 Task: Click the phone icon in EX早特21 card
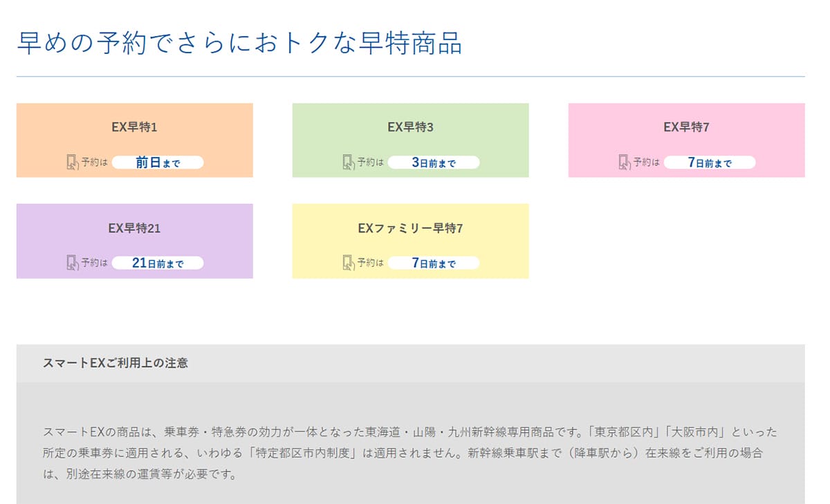[x=72, y=263]
